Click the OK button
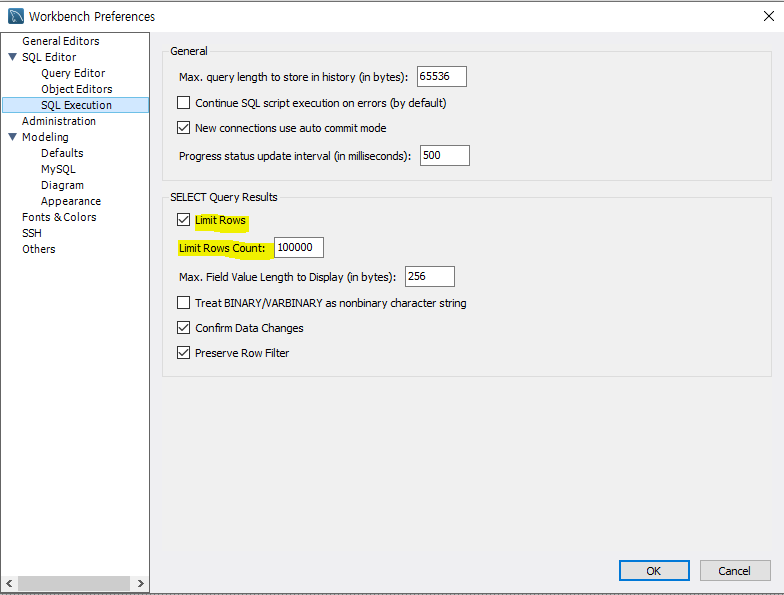The height and width of the screenshot is (595, 784). point(654,570)
